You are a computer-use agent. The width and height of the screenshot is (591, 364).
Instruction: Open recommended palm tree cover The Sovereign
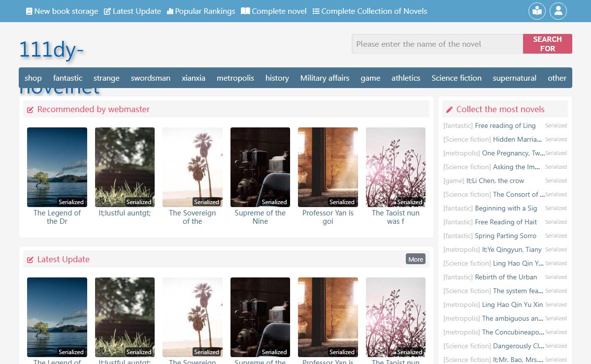193,167
